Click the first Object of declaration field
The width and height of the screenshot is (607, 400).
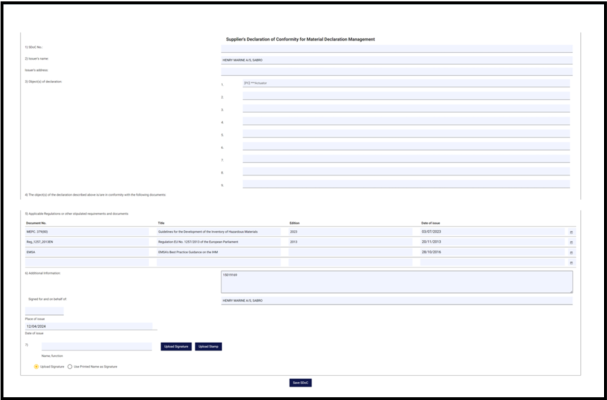click(405, 84)
